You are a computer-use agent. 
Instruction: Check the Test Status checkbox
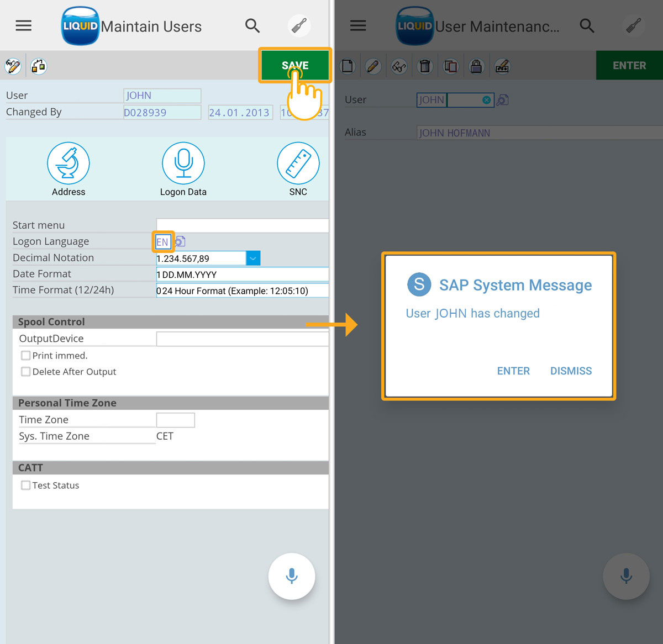click(25, 485)
